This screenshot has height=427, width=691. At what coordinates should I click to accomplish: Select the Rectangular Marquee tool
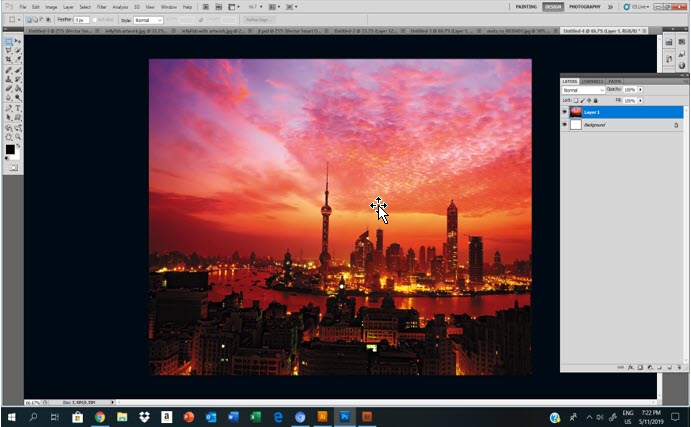coord(8,41)
